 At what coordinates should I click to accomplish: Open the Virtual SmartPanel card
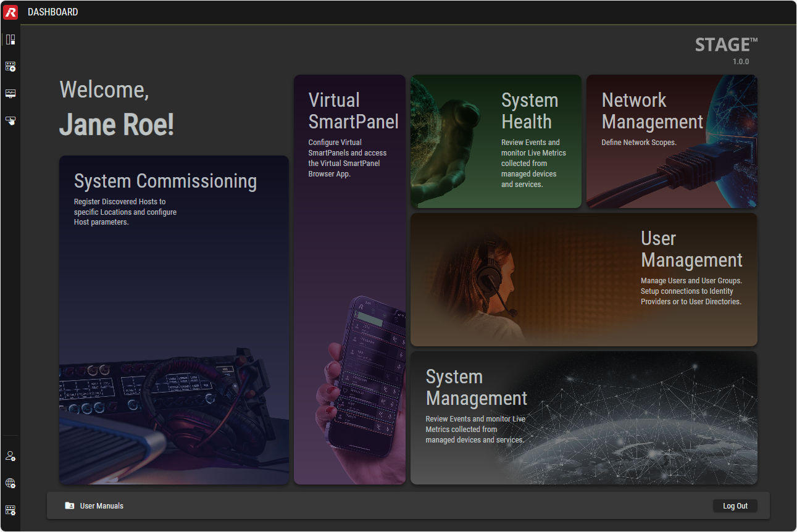(349, 280)
